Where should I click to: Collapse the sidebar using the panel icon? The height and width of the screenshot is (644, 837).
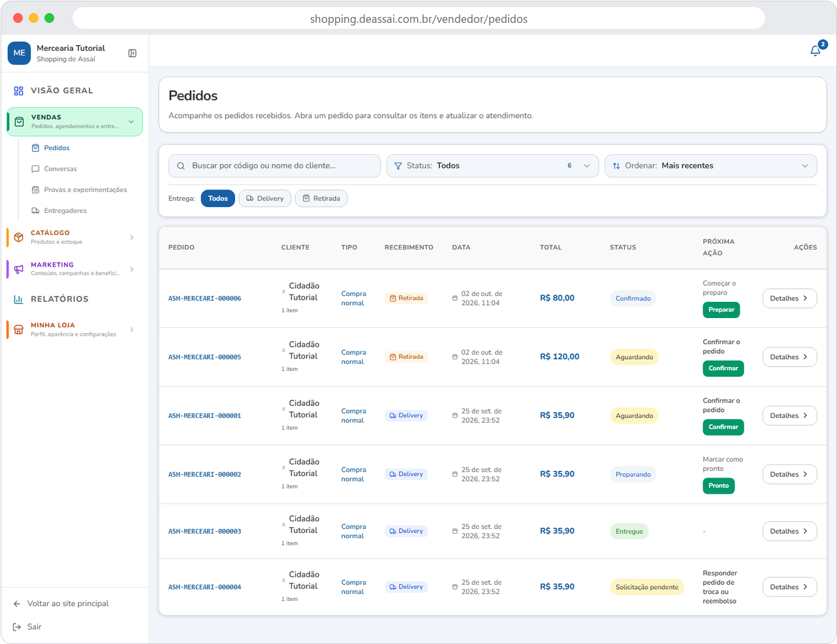(133, 54)
